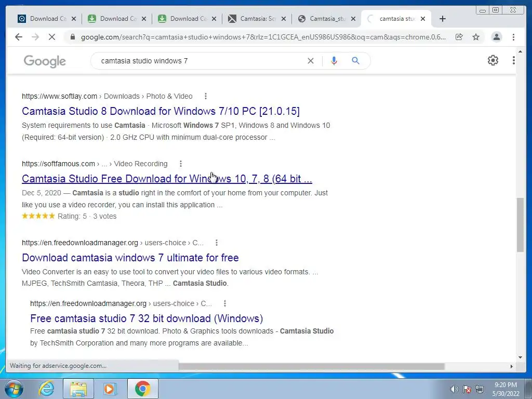Open the Windows Start menu
This screenshot has height=399, width=532.
tap(14, 389)
